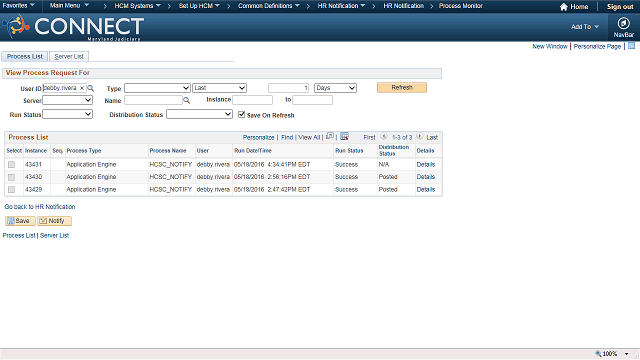The image size is (640, 360).
Task: Focus the Instance from input field
Action: (252, 100)
